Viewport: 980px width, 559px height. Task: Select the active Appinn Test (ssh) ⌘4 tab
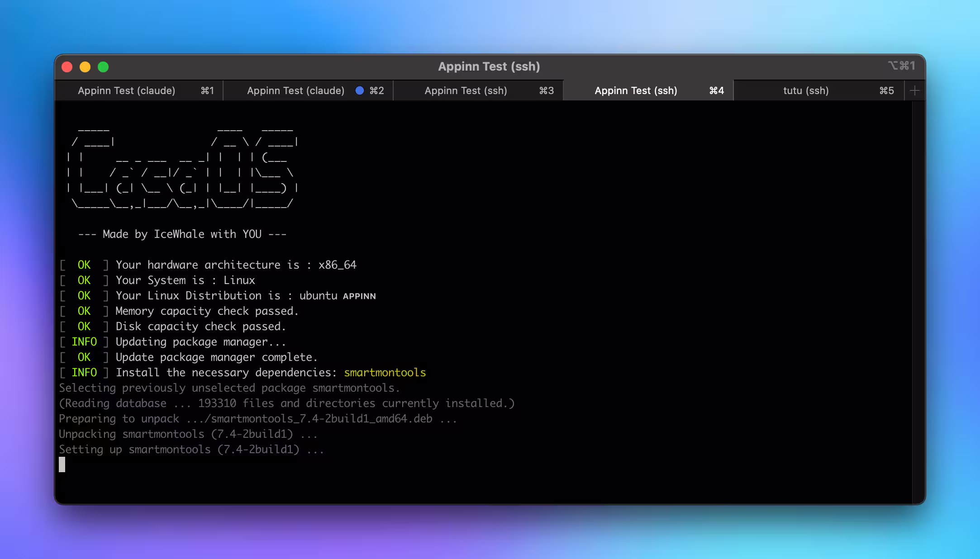pos(636,90)
